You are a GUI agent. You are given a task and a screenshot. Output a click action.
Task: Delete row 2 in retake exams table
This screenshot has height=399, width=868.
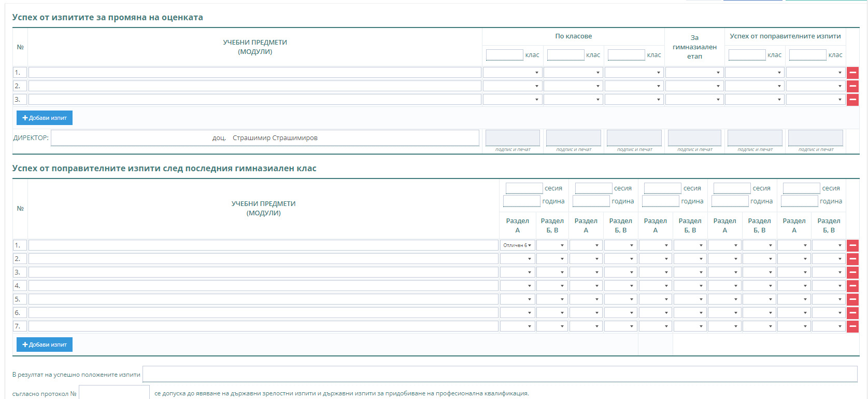(852, 259)
